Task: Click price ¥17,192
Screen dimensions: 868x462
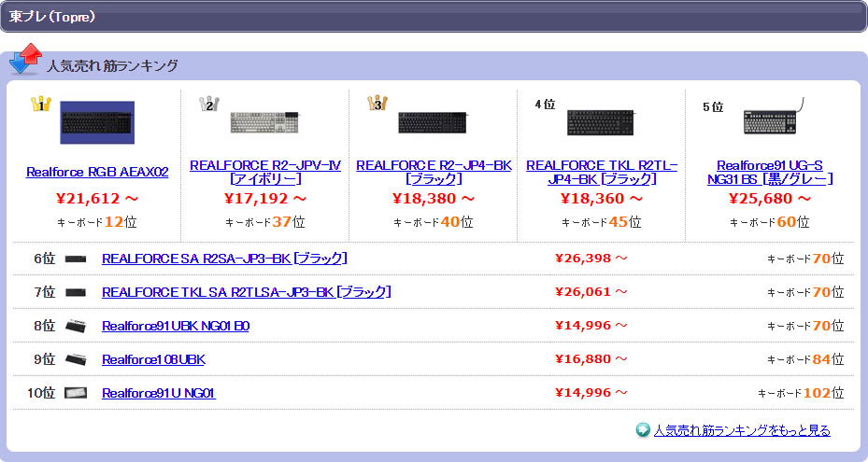Action: [265, 199]
